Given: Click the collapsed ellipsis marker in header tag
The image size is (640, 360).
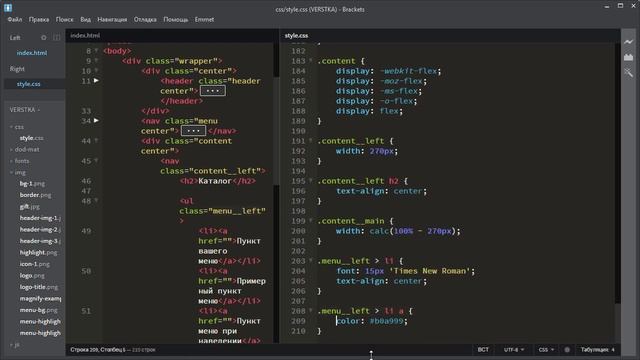Looking at the screenshot, I should [x=213, y=91].
